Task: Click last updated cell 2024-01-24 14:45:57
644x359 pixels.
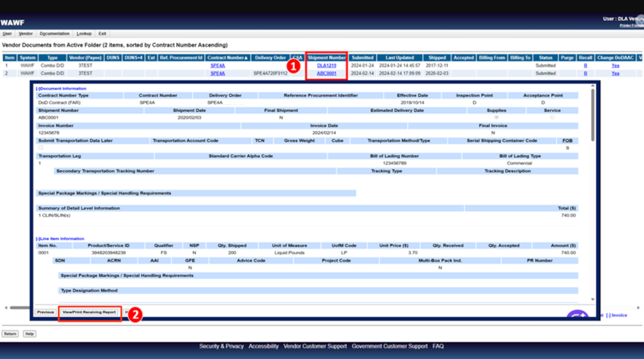Action: click(x=399, y=65)
